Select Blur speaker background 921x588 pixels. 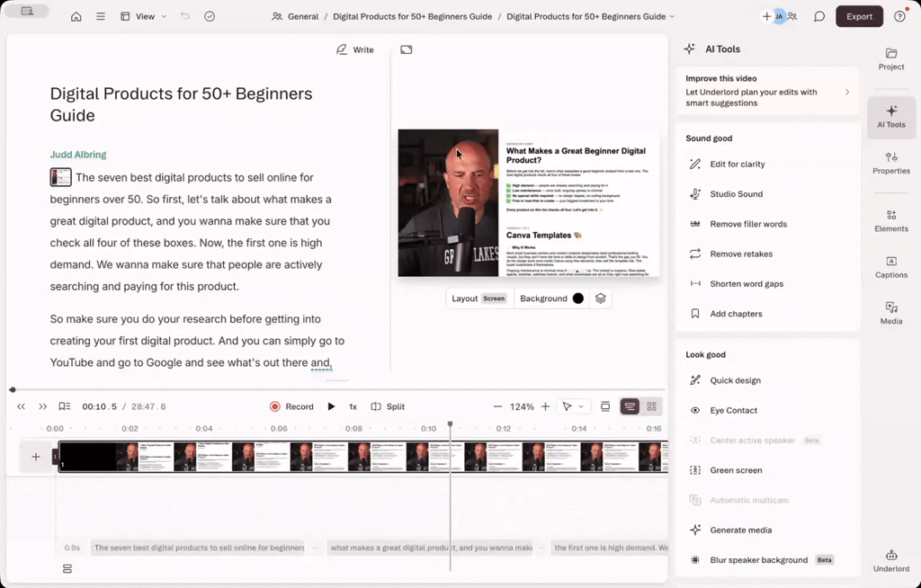tap(759, 560)
